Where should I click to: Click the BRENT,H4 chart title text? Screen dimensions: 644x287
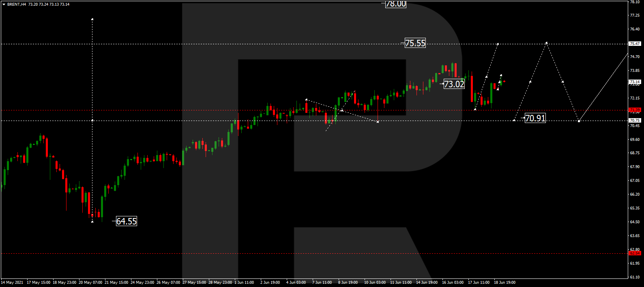pos(17,4)
